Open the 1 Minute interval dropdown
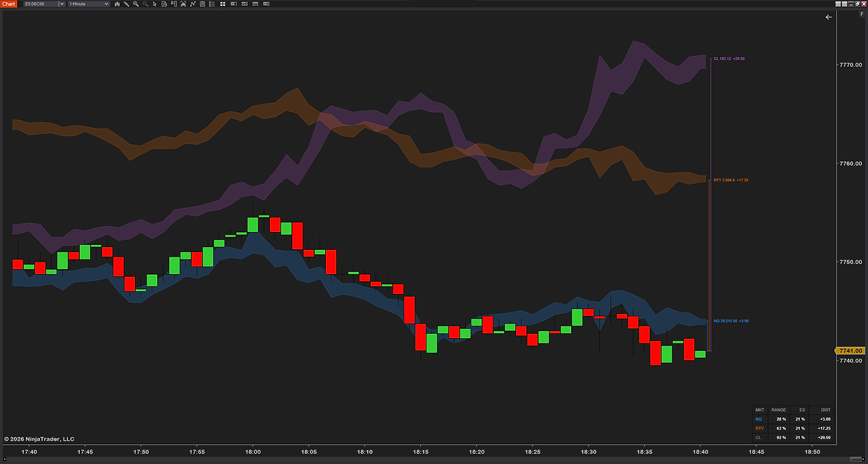 pos(88,3)
